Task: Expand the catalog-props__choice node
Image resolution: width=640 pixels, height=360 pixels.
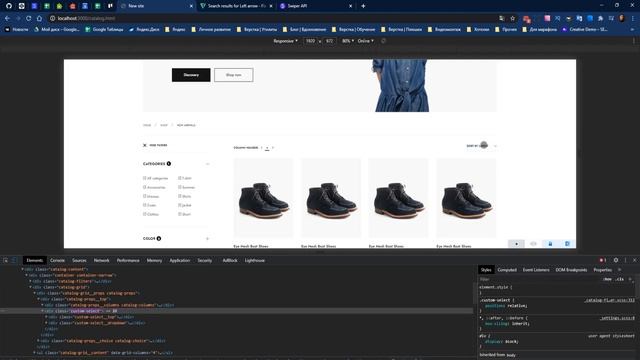Action: click(x=38, y=341)
